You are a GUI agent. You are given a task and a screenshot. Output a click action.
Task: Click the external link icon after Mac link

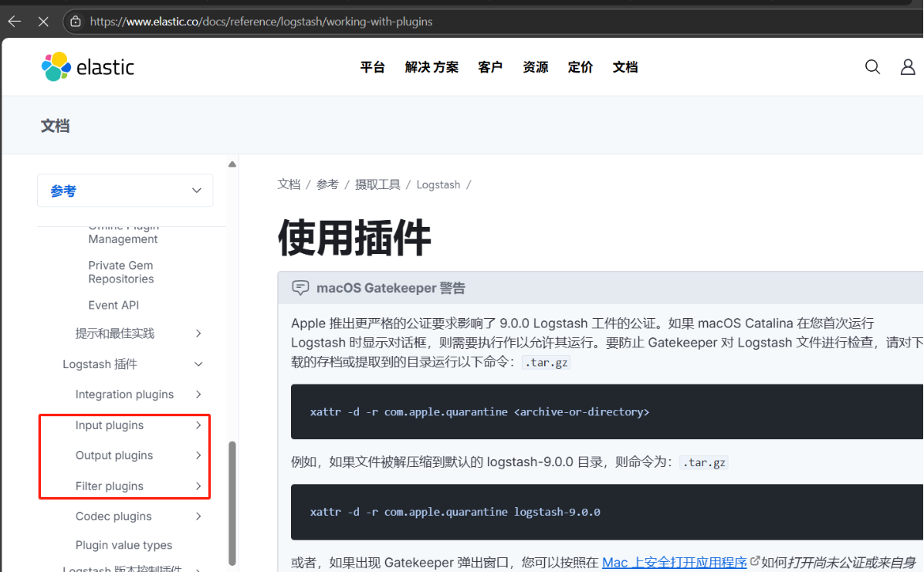[x=754, y=561]
